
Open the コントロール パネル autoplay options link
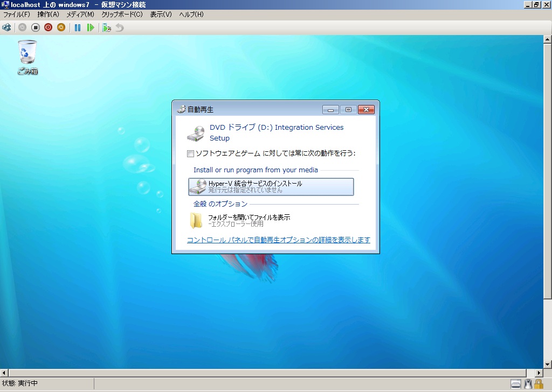pyautogui.click(x=279, y=240)
